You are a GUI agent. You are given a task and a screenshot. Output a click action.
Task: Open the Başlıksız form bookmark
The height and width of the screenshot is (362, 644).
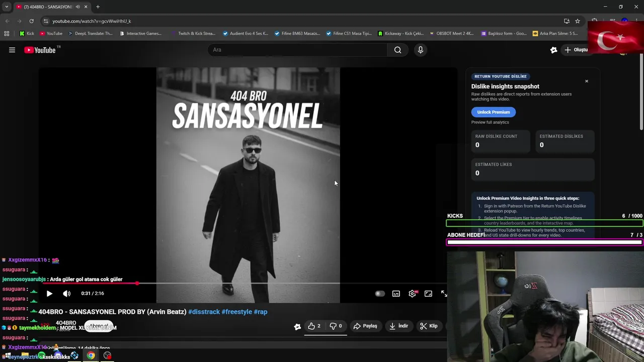504,34
